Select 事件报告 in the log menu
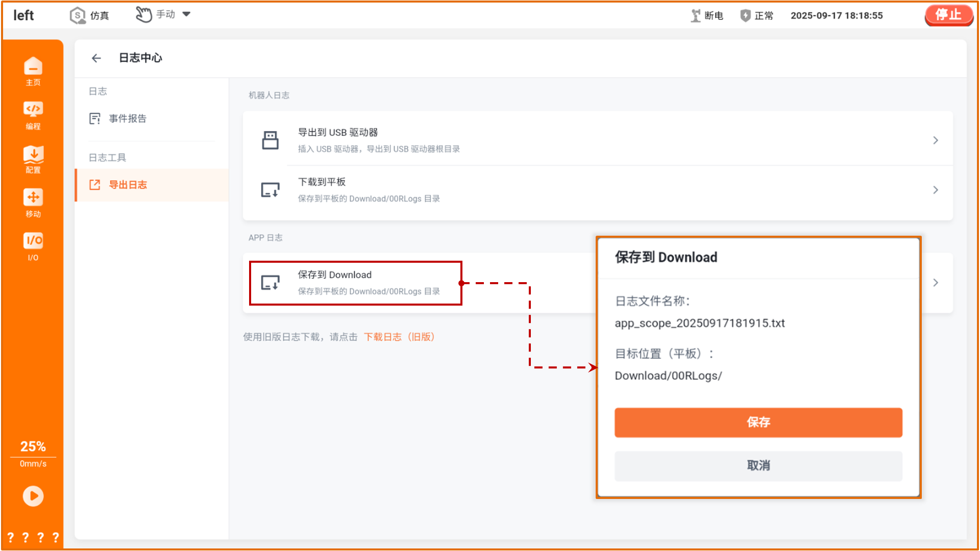The height and width of the screenshot is (551, 980). click(x=128, y=119)
